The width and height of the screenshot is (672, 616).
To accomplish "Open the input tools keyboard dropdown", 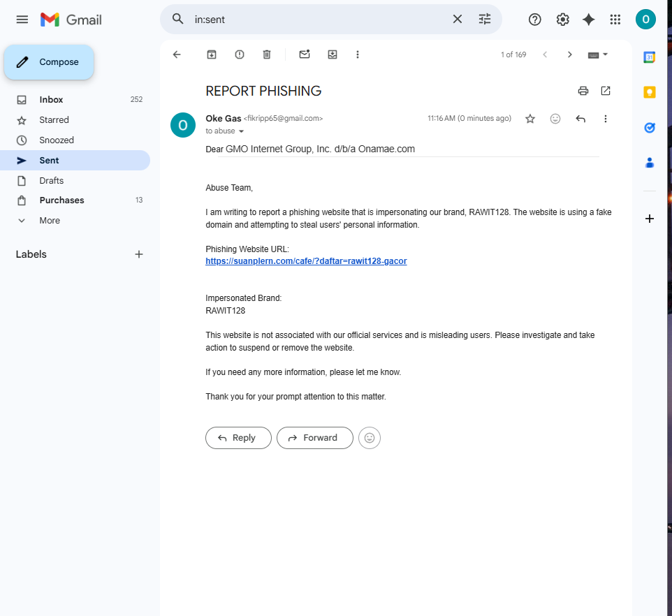I will tap(598, 55).
